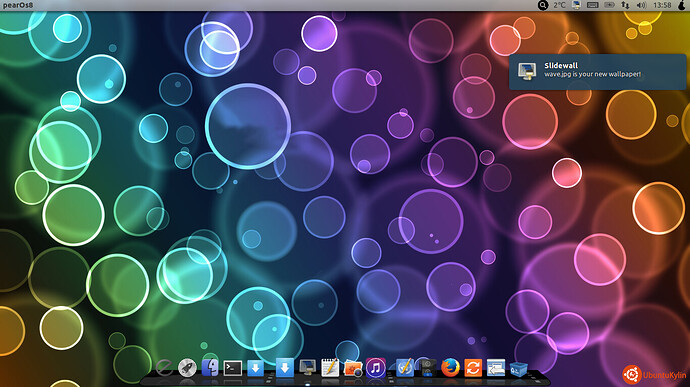Viewport: 690px width, 387px height.
Task: Open the window switcher icon with back arrow
Action: click(x=496, y=368)
